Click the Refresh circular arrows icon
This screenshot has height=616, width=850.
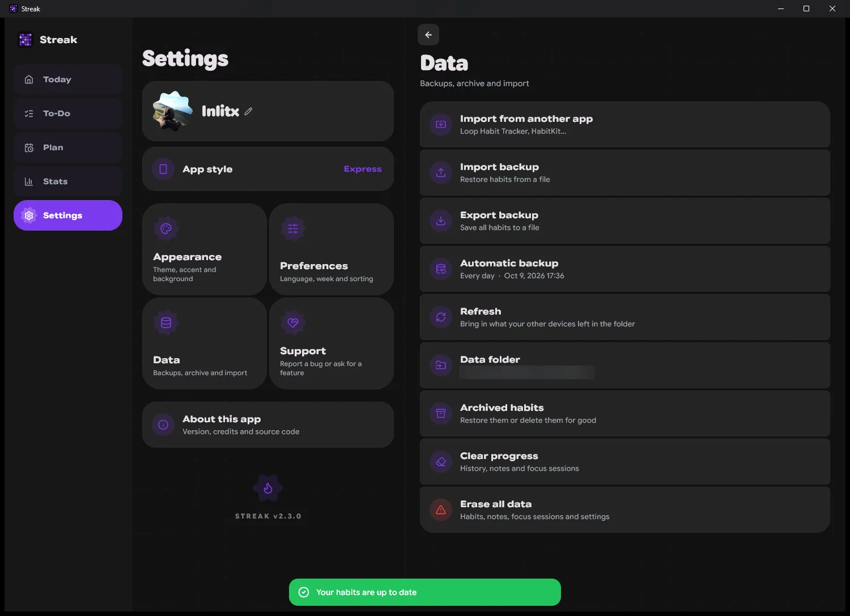click(x=441, y=317)
